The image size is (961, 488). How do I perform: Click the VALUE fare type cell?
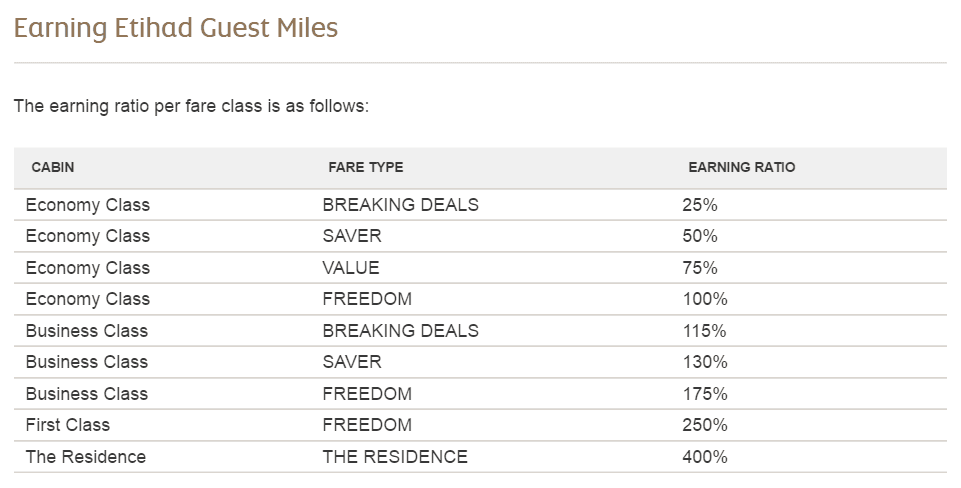(x=351, y=268)
